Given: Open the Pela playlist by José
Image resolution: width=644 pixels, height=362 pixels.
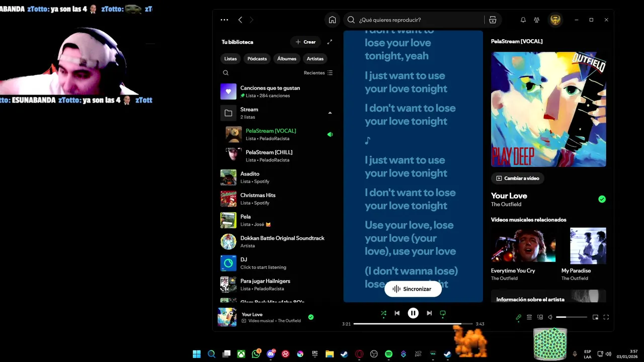Looking at the screenshot, I should click(x=277, y=220).
